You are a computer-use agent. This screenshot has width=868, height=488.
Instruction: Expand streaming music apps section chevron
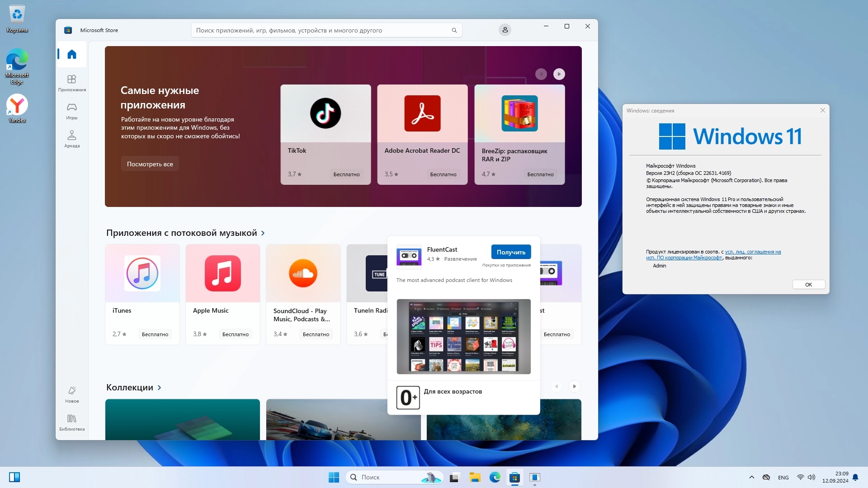click(x=263, y=233)
